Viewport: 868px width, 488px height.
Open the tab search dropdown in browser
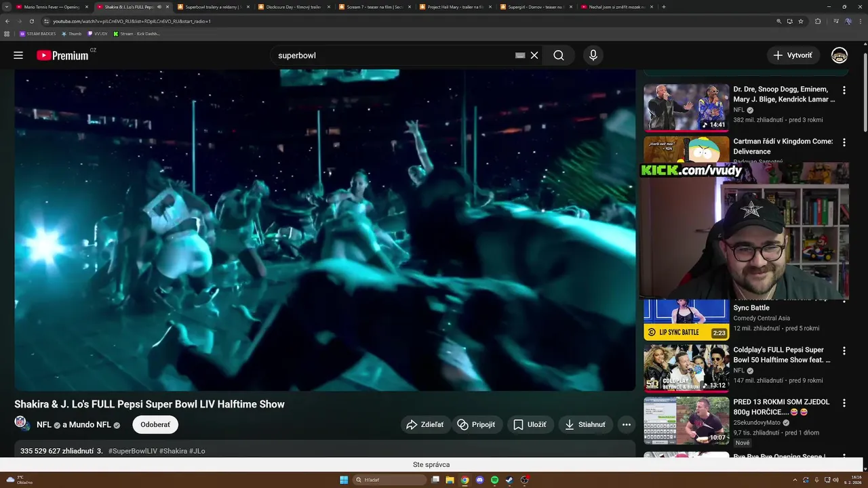coord(7,7)
